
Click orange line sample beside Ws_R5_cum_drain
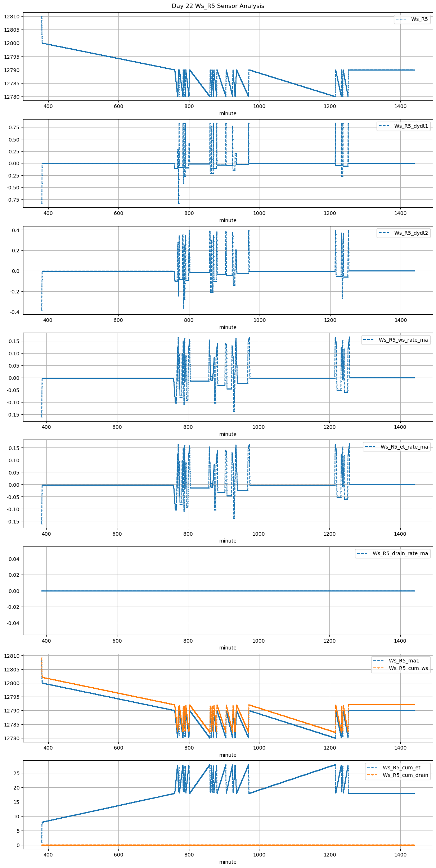click(373, 775)
